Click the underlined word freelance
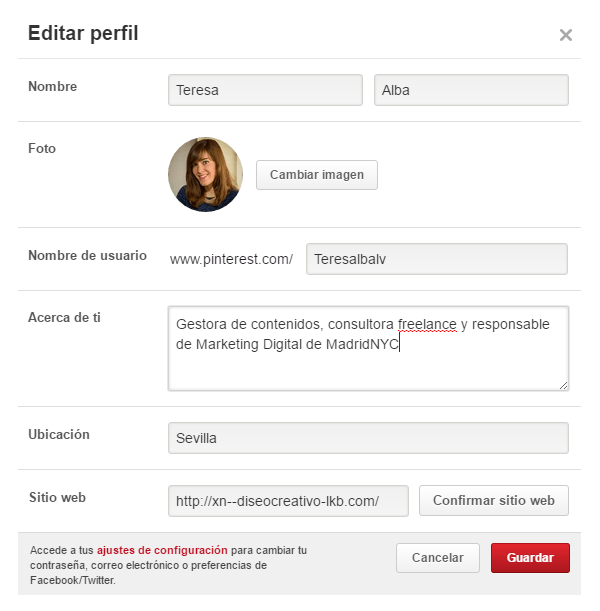This screenshot has width=600, height=611. point(427,324)
